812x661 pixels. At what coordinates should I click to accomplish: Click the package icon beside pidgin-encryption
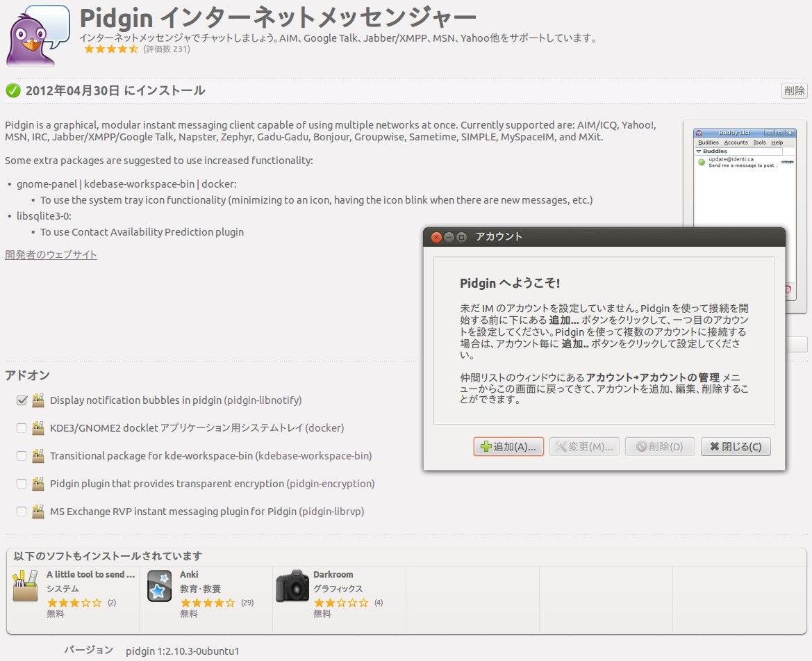click(38, 483)
